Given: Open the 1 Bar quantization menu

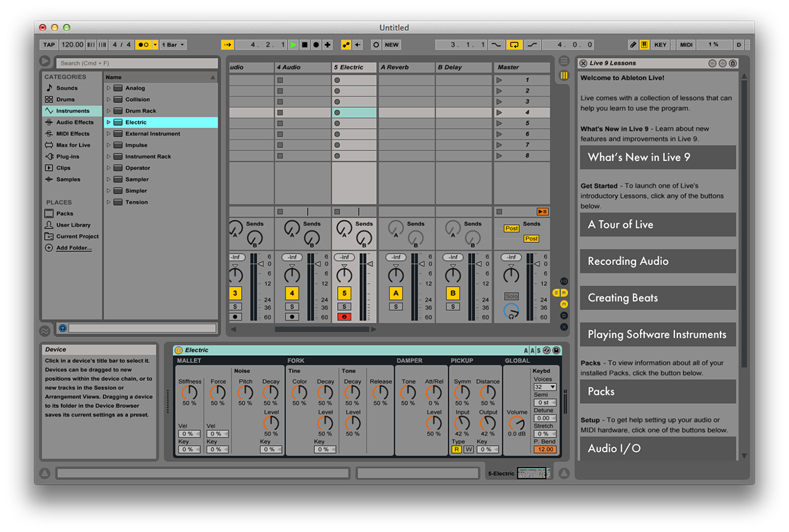Looking at the screenshot, I should point(173,45).
